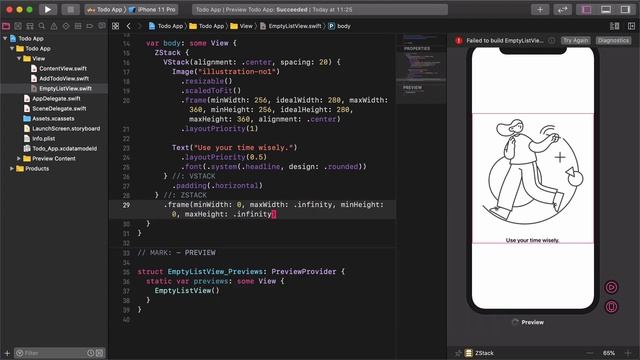Show the Breakpoint navigator
Image resolution: width=640 pixels, height=360 pixels.
click(x=90, y=26)
